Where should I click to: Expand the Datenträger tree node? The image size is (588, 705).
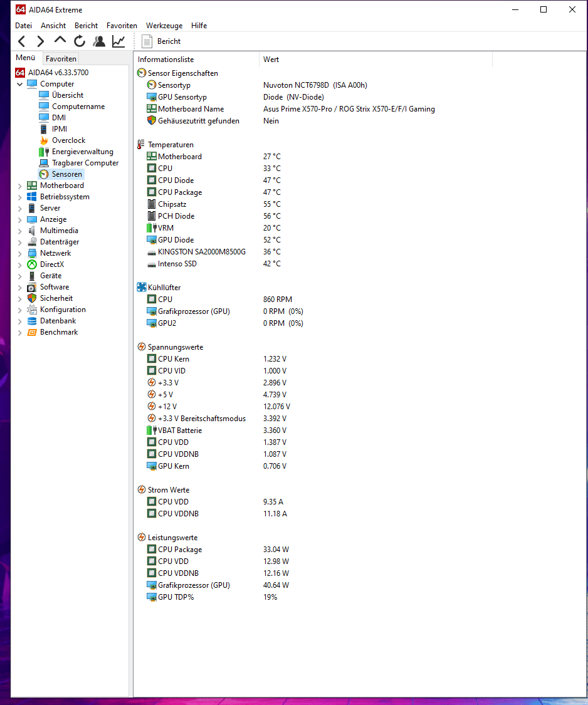pyautogui.click(x=20, y=242)
